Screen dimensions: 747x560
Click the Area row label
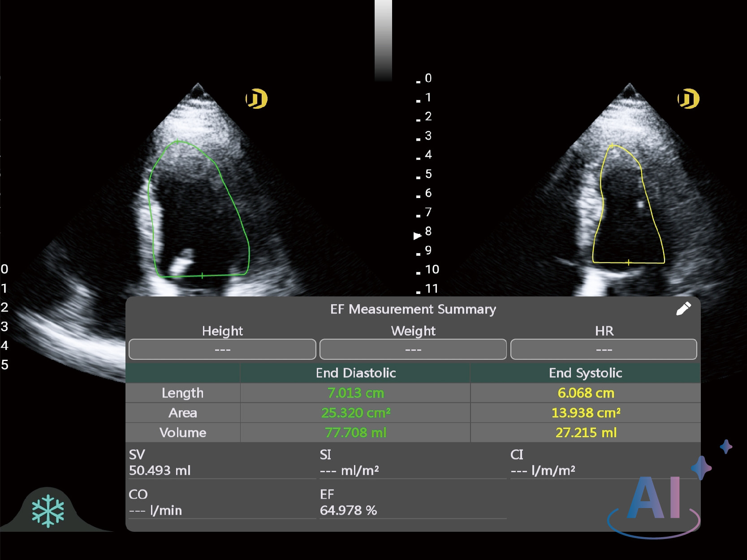[182, 413]
